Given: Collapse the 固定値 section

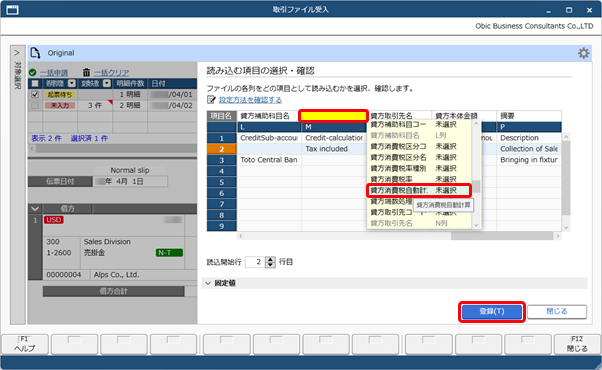Looking at the screenshot, I should [x=208, y=283].
